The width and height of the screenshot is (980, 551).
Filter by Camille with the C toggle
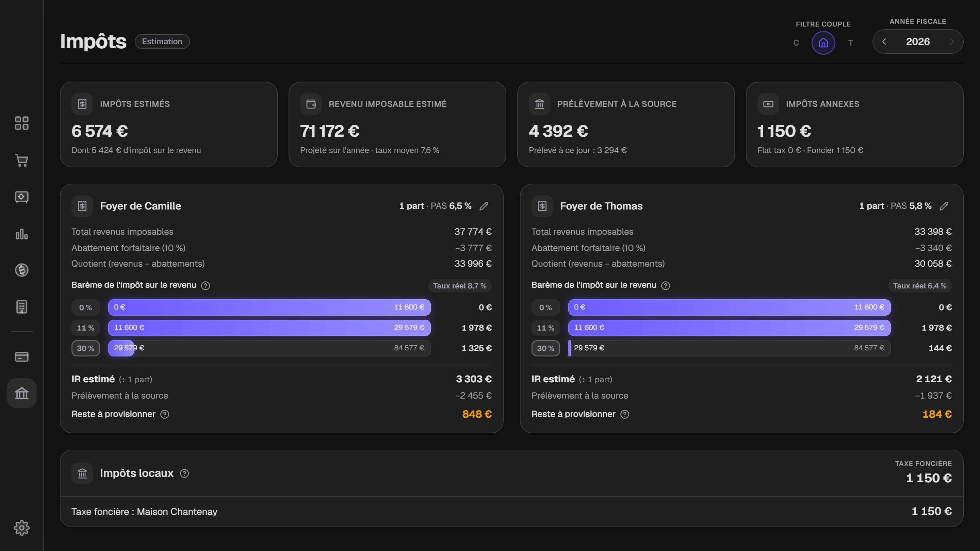click(796, 43)
